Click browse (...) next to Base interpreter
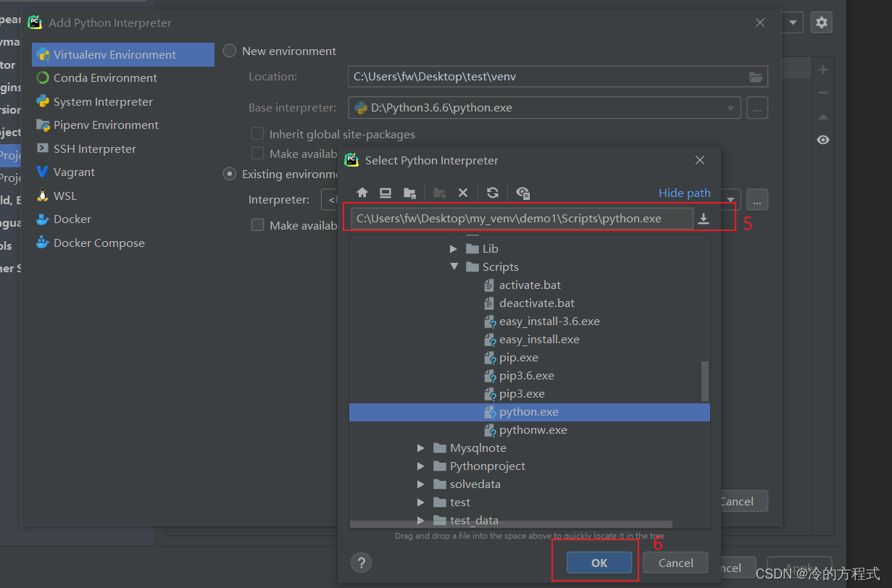892x588 pixels. pyautogui.click(x=756, y=108)
